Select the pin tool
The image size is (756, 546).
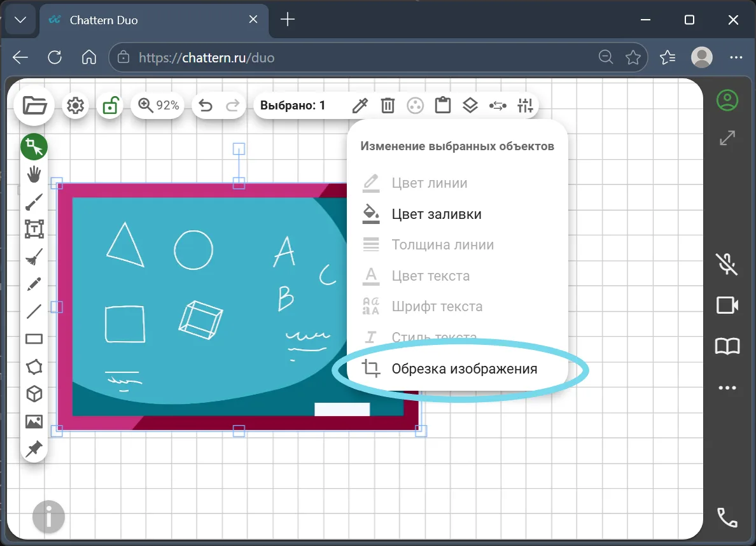[x=34, y=449]
